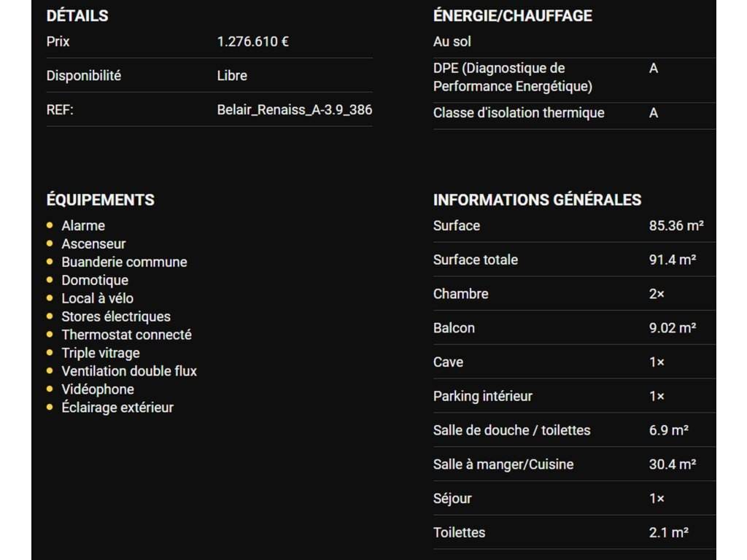Select the Classe d'isolation thermique row

coord(519,113)
